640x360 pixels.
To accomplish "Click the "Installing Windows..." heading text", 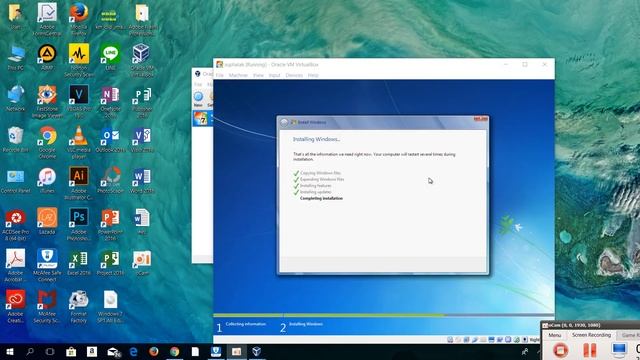I will coord(316,139).
